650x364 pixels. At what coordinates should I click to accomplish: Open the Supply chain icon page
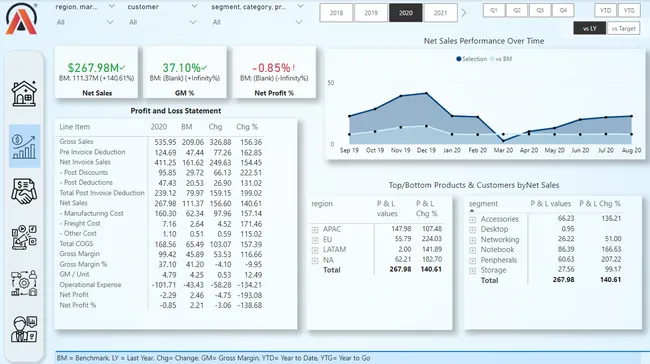tap(24, 283)
